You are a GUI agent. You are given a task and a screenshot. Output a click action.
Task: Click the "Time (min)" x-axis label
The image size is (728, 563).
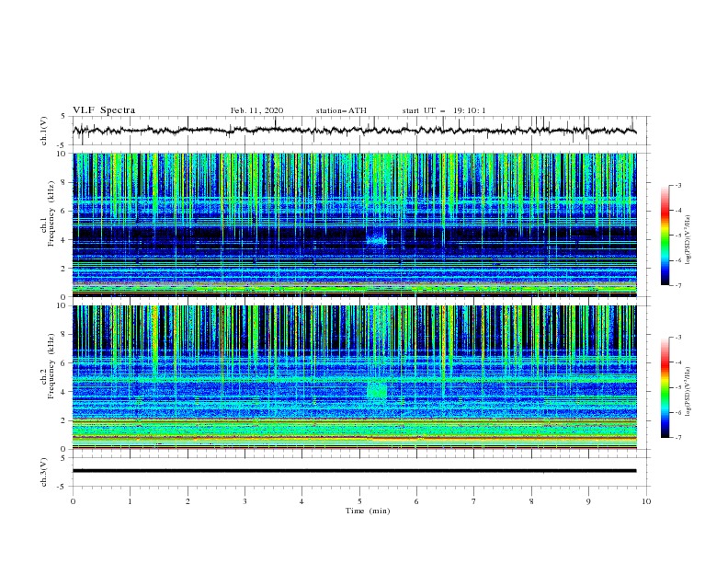368,511
